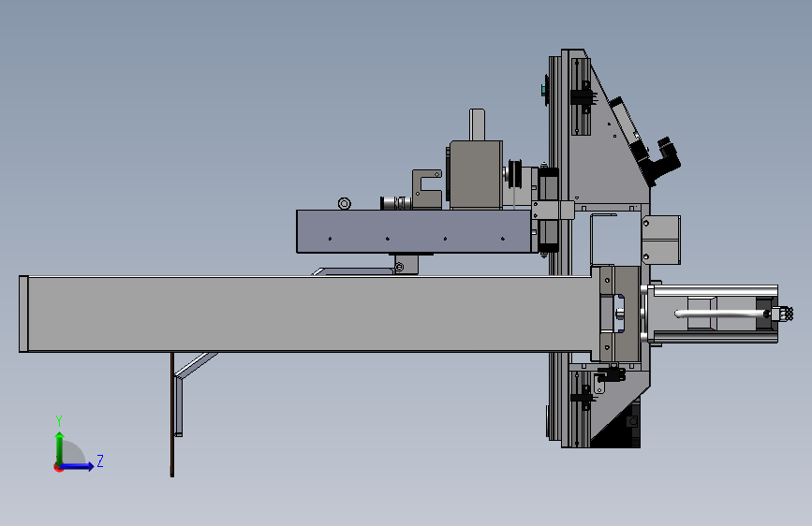Image resolution: width=812 pixels, height=526 pixels.
Task: Select the end cap on the beam's left end
Action: coord(23,314)
